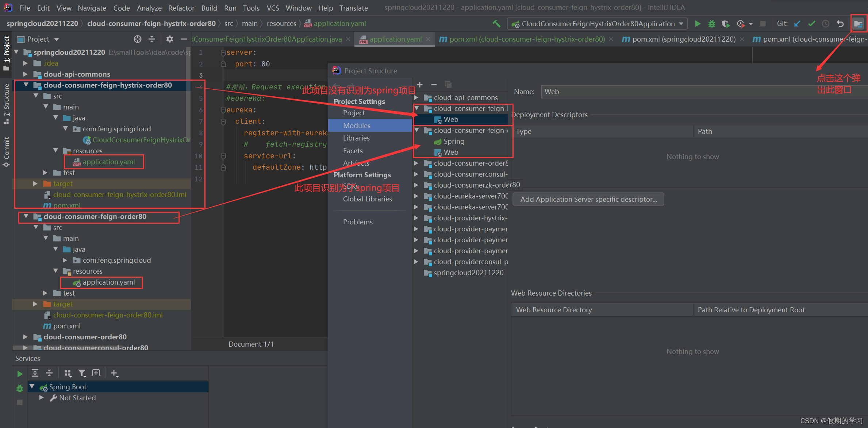This screenshot has width=868, height=428.
Task: Expand cloud-consumerzk-order80 in the modules list
Action: tap(416, 185)
